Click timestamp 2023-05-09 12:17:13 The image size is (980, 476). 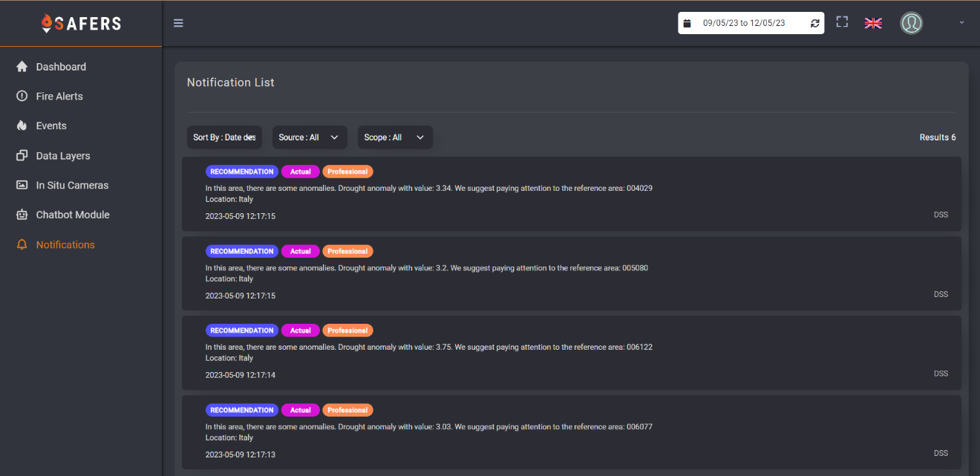tap(241, 454)
